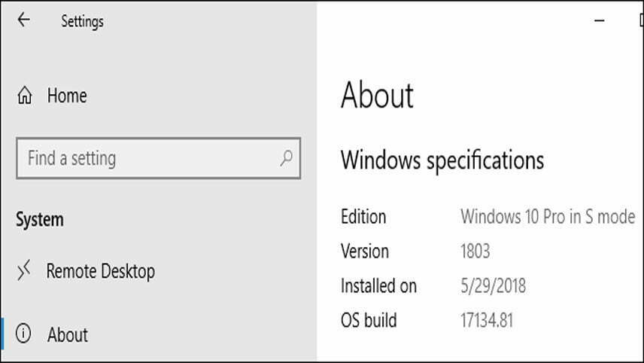This screenshot has height=363, width=644.
Task: Select the About entry in sidebar
Action: pyautogui.click(x=68, y=334)
